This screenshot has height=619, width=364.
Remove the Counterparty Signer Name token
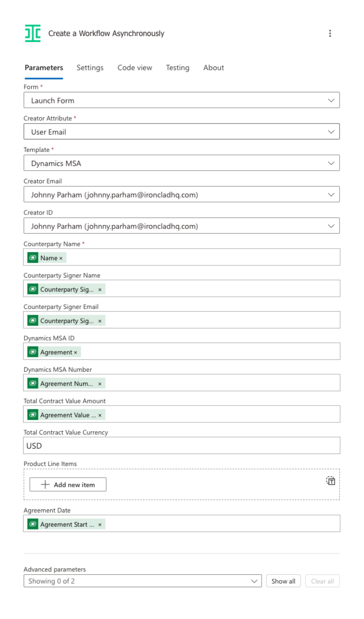click(x=100, y=290)
